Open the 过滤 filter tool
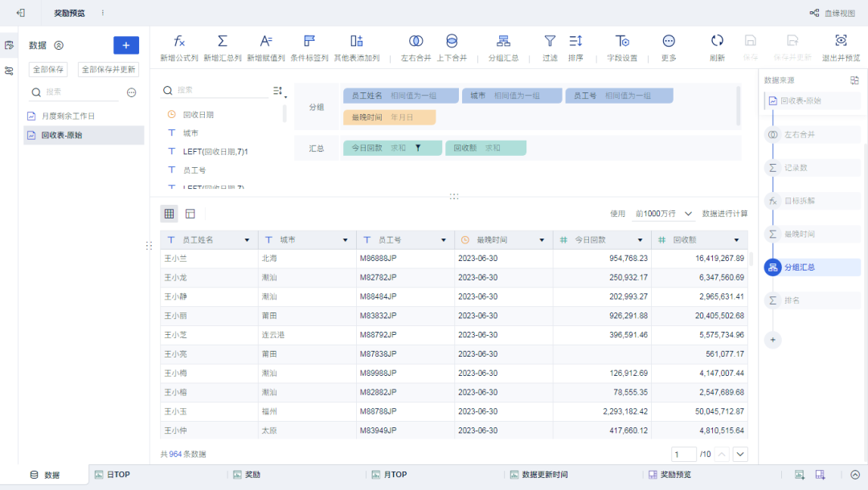 (550, 47)
